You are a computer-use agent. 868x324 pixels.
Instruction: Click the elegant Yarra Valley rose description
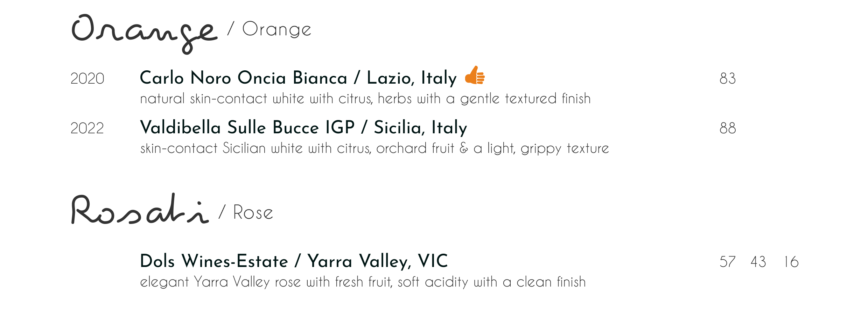pyautogui.click(x=363, y=282)
